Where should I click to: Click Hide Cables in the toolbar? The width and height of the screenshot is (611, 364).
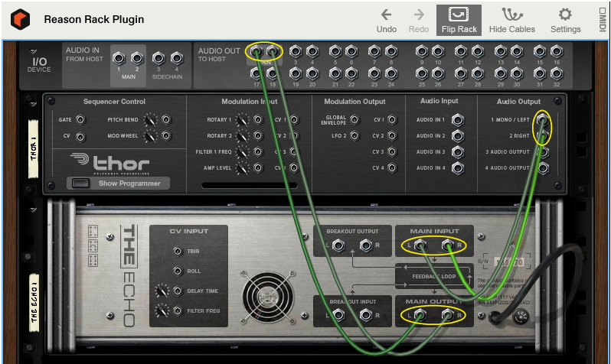(x=512, y=20)
